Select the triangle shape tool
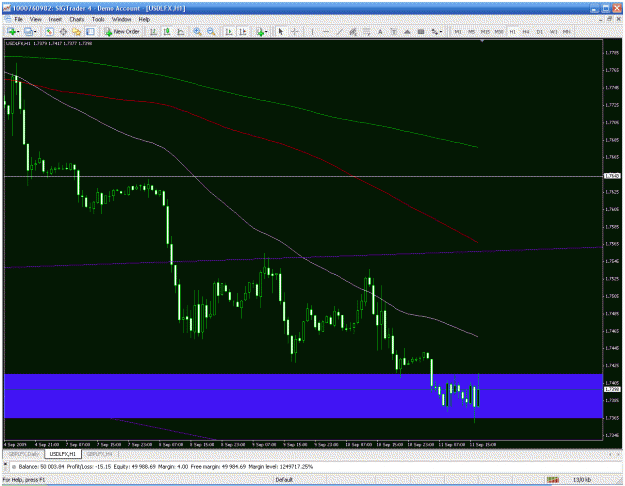The width and height of the screenshot is (625, 486). (407, 31)
